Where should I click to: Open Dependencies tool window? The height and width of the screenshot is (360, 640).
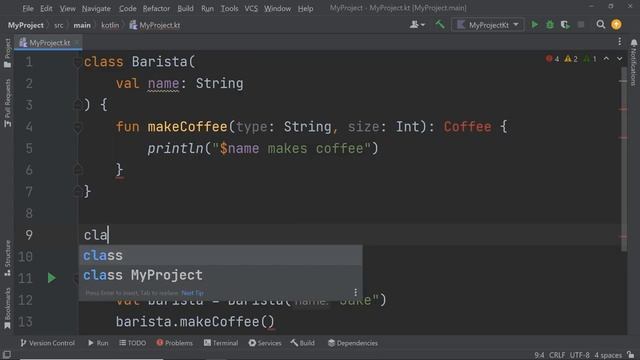[353, 343]
